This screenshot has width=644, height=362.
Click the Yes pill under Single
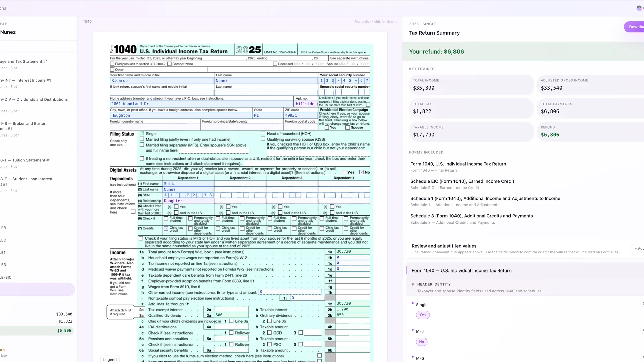[x=423, y=315]
